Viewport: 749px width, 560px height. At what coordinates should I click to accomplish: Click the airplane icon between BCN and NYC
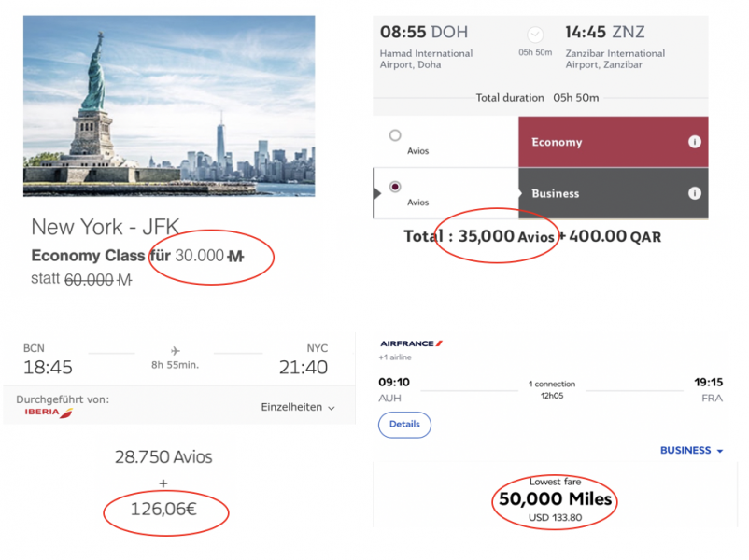(176, 352)
